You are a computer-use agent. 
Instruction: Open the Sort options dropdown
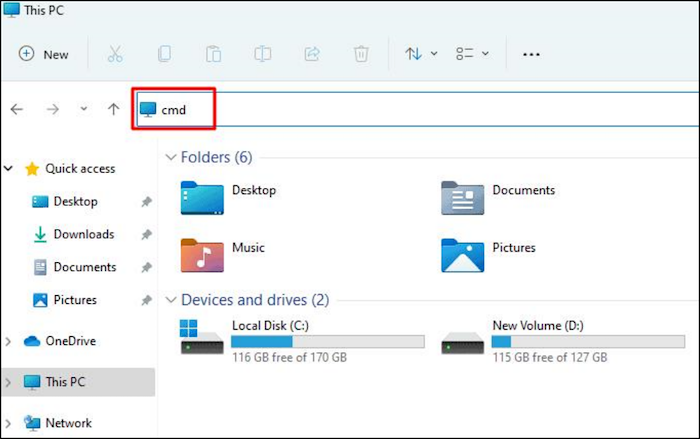coord(421,54)
